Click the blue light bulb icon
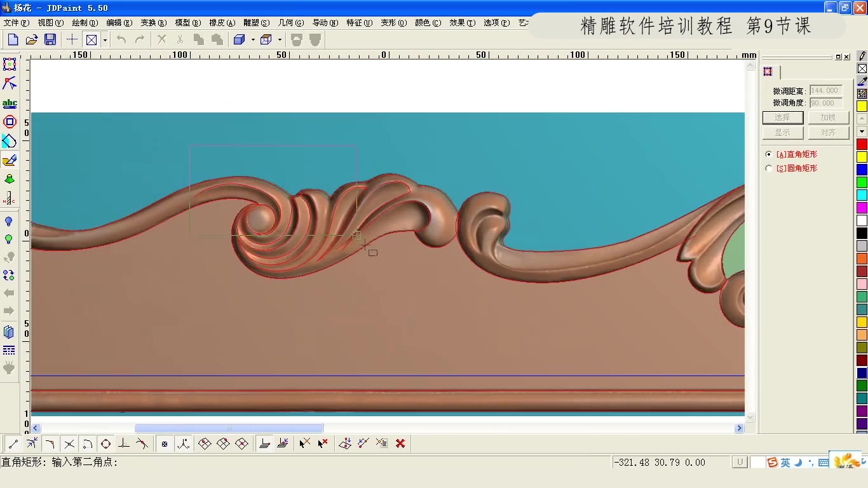 click(x=9, y=222)
